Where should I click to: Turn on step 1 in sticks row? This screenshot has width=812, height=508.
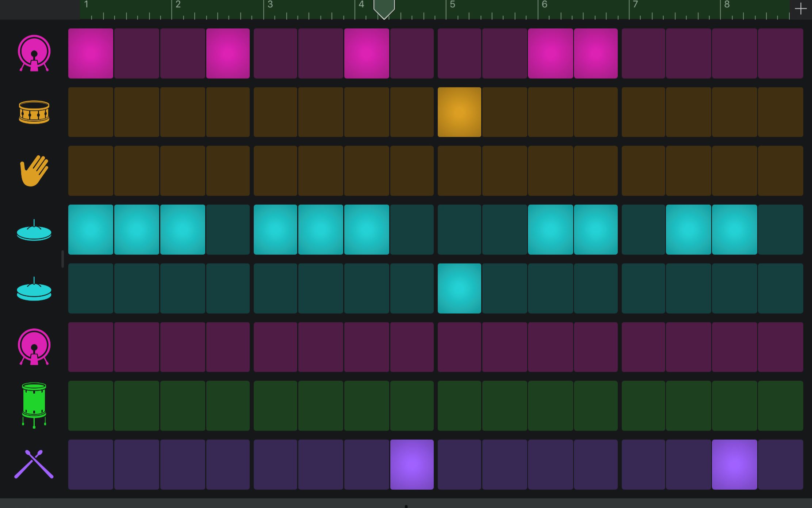tap(91, 465)
